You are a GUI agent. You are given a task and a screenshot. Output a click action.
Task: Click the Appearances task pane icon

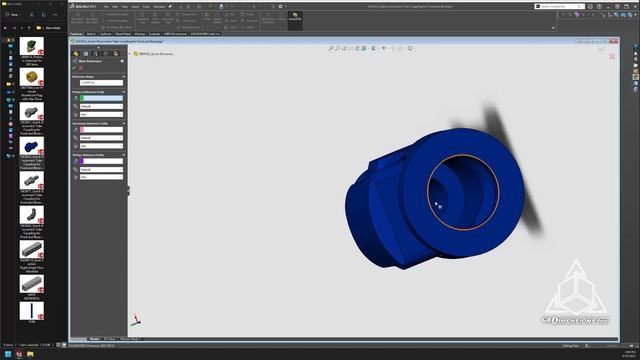click(636, 77)
